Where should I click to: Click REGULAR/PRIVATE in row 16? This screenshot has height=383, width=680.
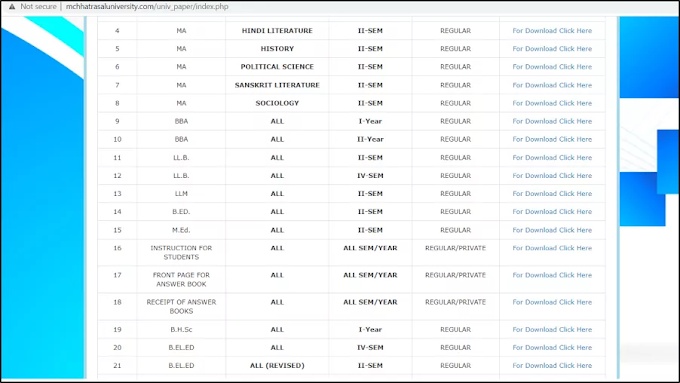click(455, 248)
